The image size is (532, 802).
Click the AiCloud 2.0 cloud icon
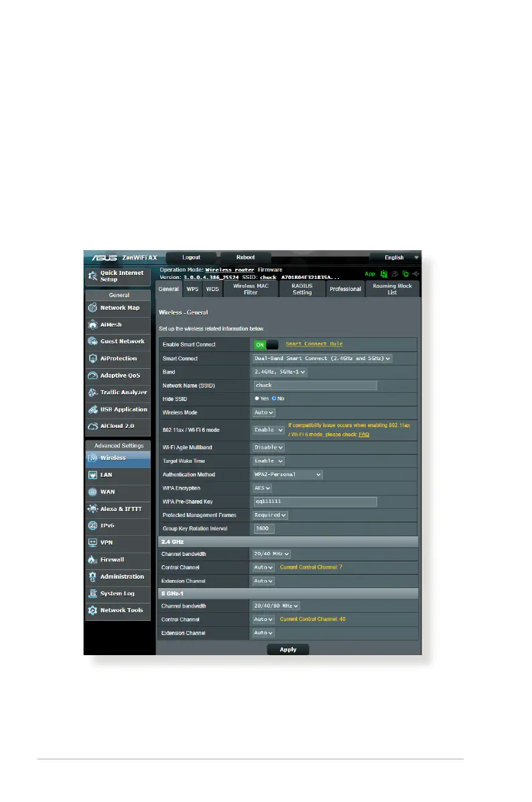[x=92, y=426]
